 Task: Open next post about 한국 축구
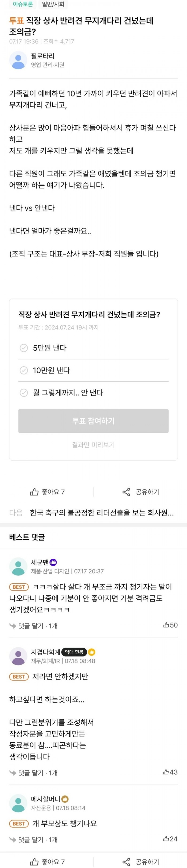click(102, 513)
